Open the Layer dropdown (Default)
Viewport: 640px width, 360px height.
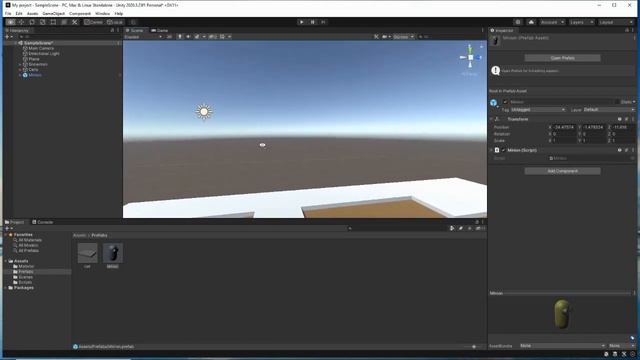coord(609,110)
